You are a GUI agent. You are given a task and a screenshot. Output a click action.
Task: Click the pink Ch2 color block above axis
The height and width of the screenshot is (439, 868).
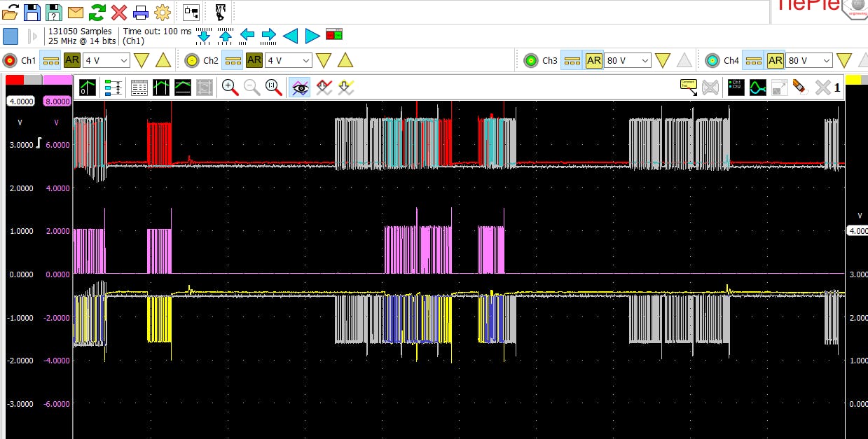[57, 81]
